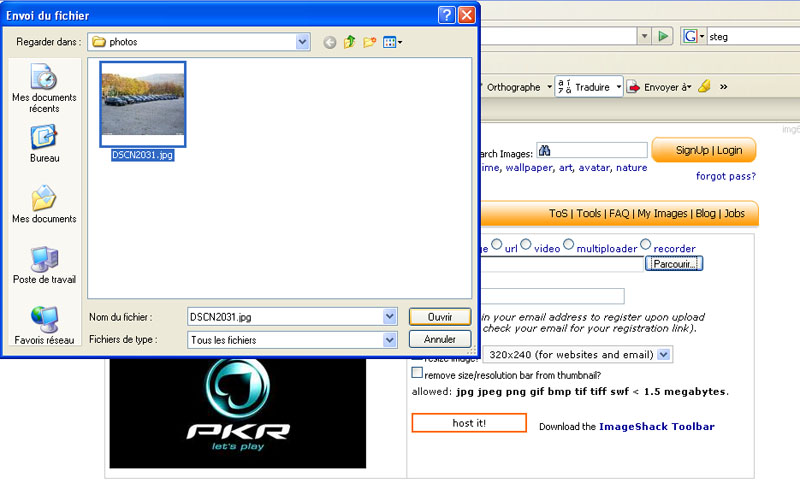
Task: Select the recorder radio button
Action: click(645, 244)
